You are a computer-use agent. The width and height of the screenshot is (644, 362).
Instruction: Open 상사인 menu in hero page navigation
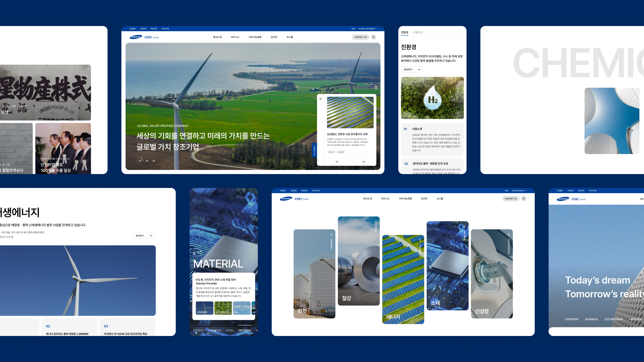click(274, 37)
